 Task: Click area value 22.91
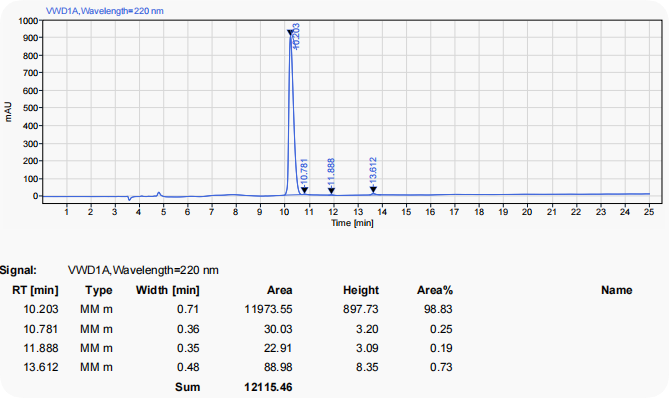tap(278, 348)
